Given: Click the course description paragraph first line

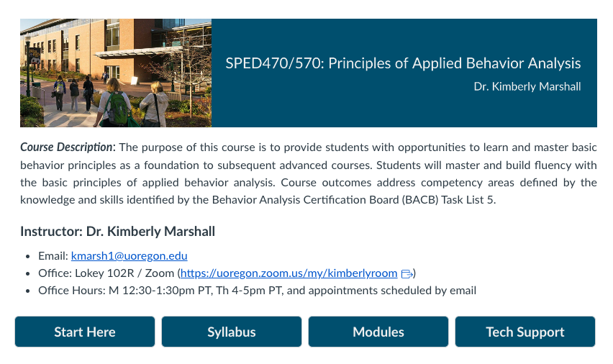Looking at the screenshot, I should click(x=309, y=147).
